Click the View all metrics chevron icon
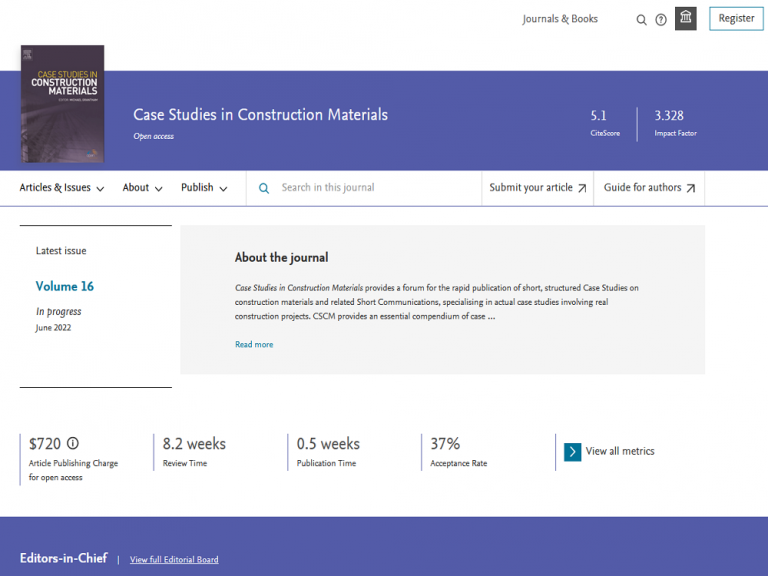The image size is (768, 576). pyautogui.click(x=573, y=452)
